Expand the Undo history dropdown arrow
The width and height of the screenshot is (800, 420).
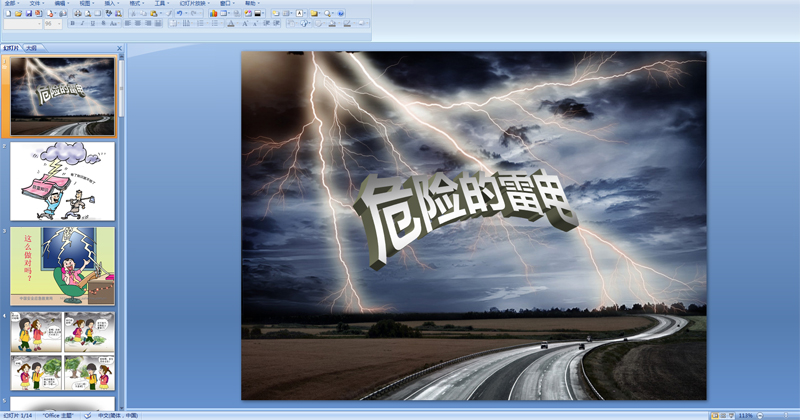pyautogui.click(x=186, y=14)
